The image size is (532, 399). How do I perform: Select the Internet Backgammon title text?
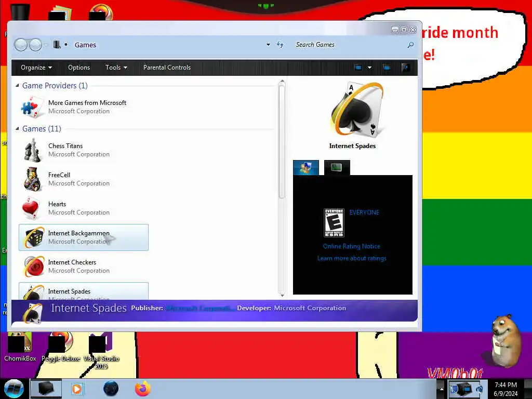79,233
